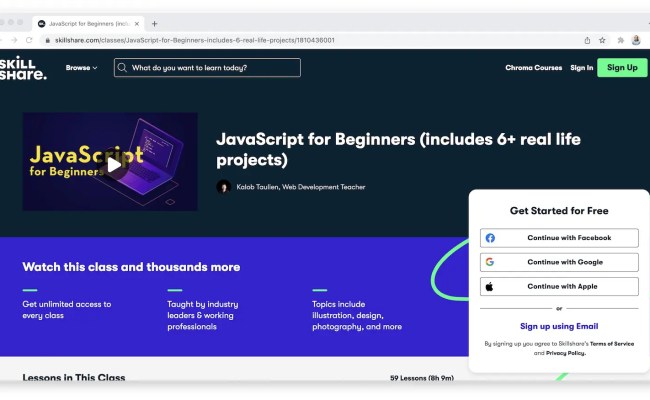Open Chroma Courses link
The height and width of the screenshot is (400, 650).
[534, 68]
